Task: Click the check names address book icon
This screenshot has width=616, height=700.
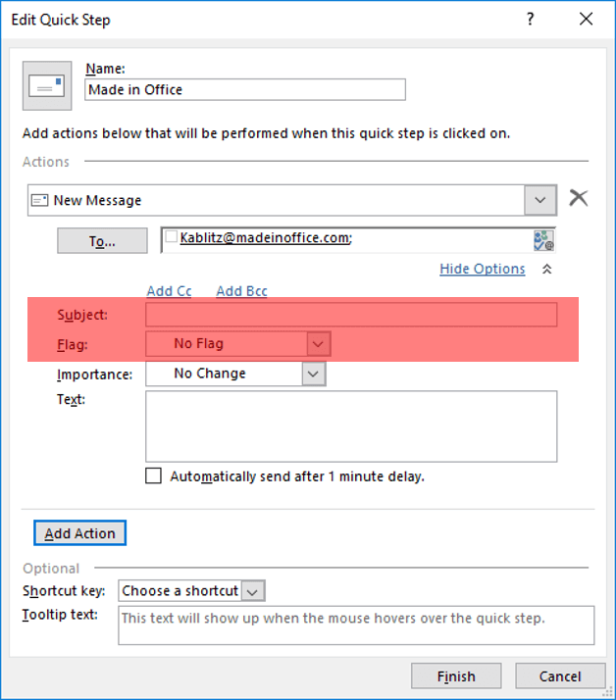Action: pos(543,240)
